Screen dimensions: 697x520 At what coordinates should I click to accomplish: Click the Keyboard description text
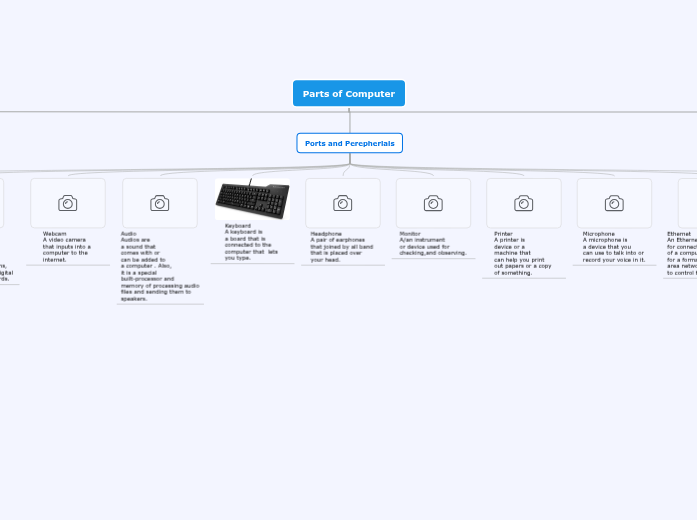251,241
